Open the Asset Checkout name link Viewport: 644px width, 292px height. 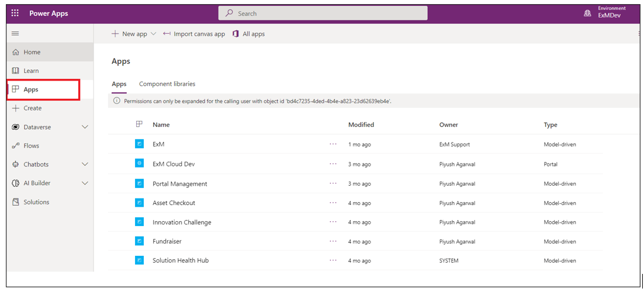coord(174,203)
